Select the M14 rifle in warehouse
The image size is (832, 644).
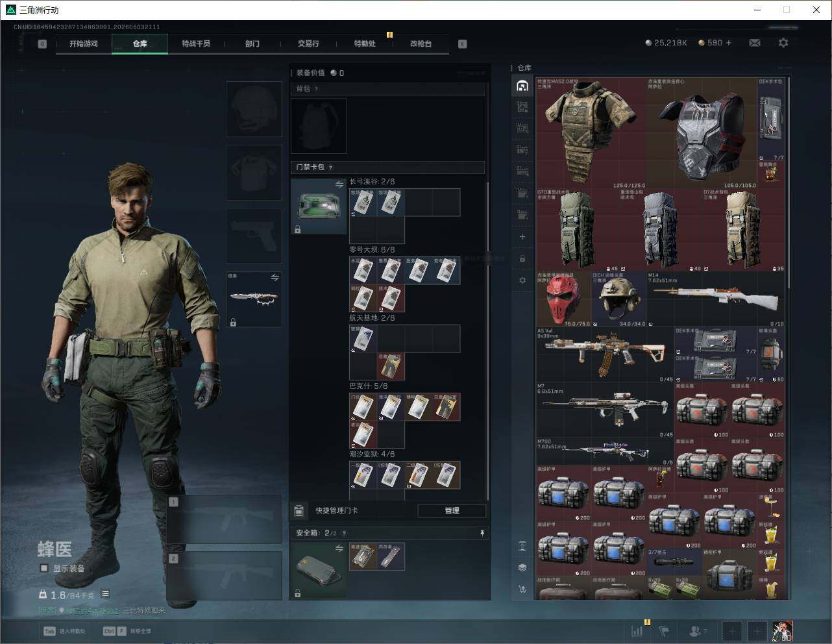coord(716,299)
